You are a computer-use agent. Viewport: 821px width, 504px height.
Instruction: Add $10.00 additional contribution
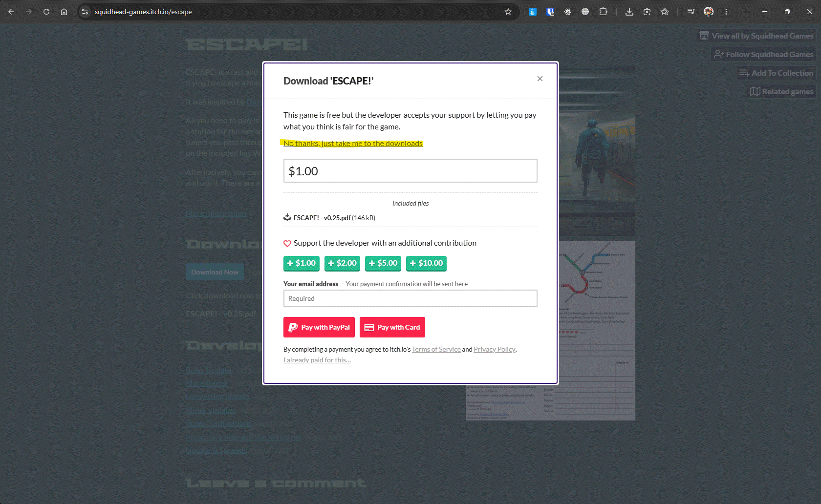point(426,263)
